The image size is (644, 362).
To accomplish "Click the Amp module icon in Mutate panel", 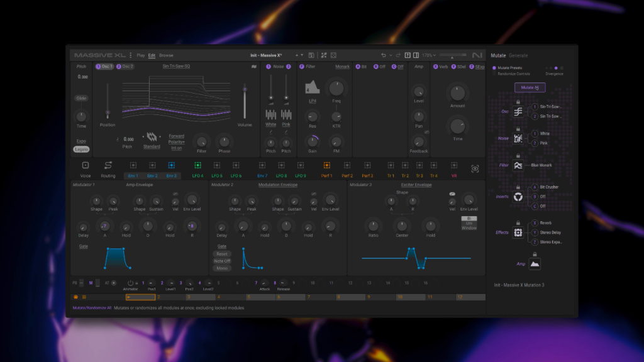I will pos(535,264).
